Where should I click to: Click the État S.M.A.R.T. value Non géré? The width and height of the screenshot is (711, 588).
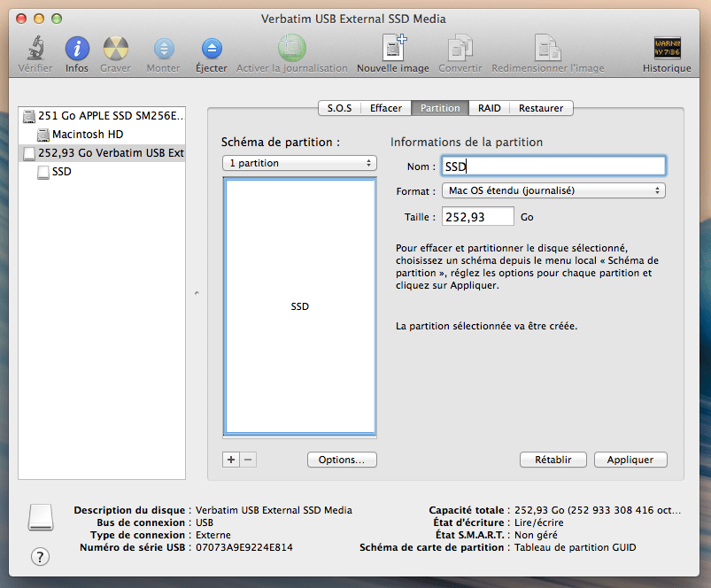[x=536, y=536]
